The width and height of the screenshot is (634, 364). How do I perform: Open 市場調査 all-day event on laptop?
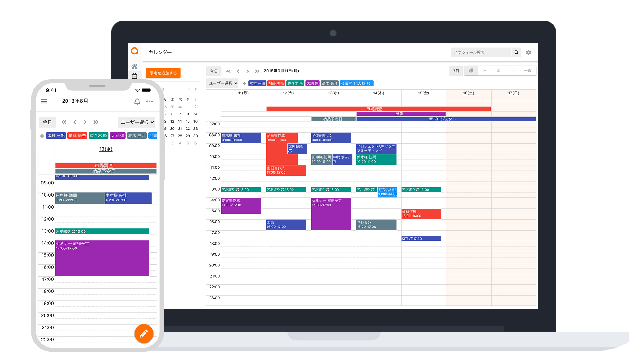tap(378, 109)
